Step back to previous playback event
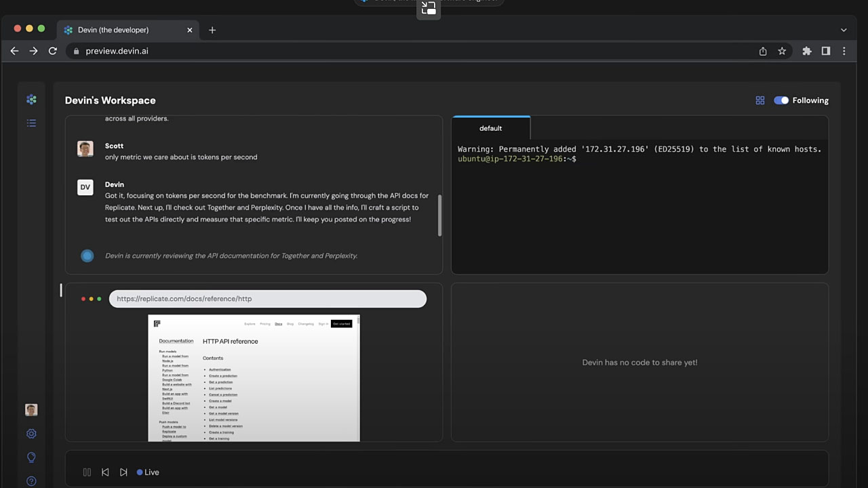 [105, 472]
